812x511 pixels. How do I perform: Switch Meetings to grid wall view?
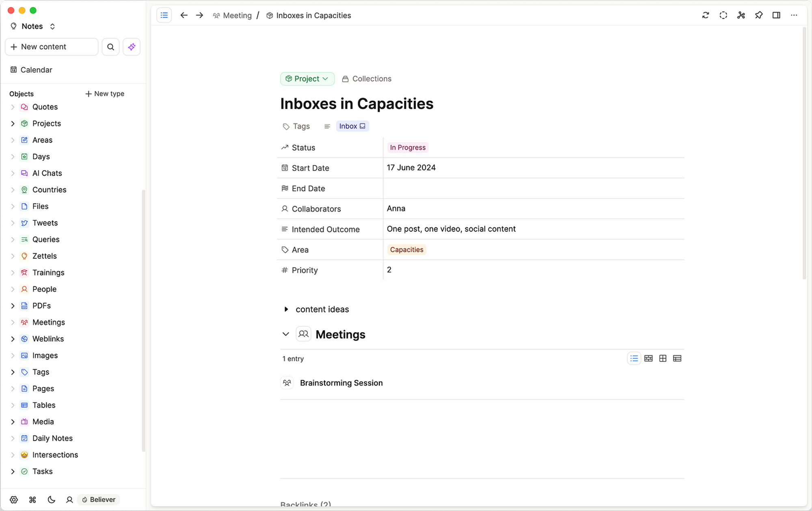663,359
